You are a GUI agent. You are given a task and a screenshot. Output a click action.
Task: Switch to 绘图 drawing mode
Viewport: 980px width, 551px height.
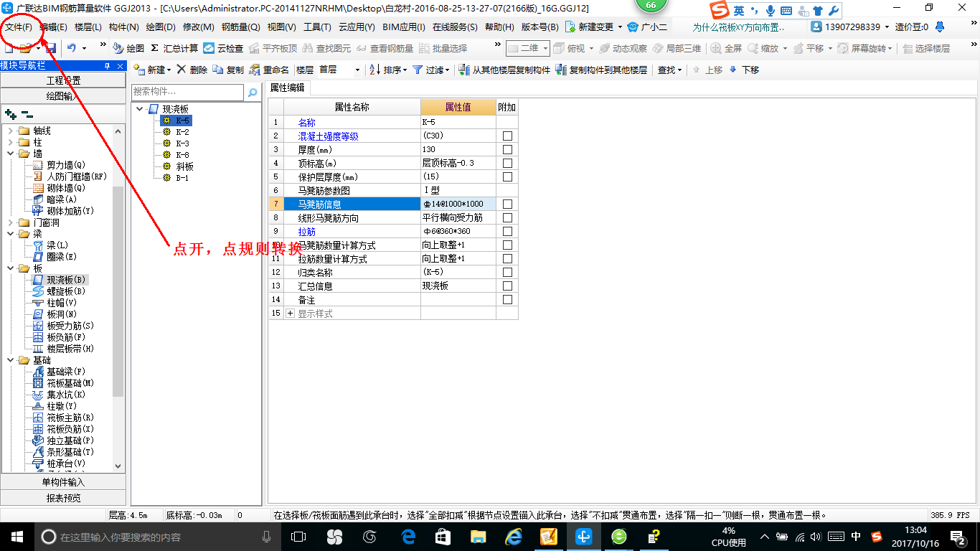point(128,48)
